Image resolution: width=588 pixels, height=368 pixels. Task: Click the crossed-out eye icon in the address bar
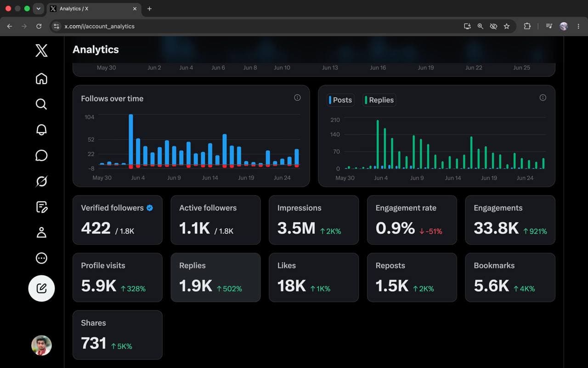493,26
